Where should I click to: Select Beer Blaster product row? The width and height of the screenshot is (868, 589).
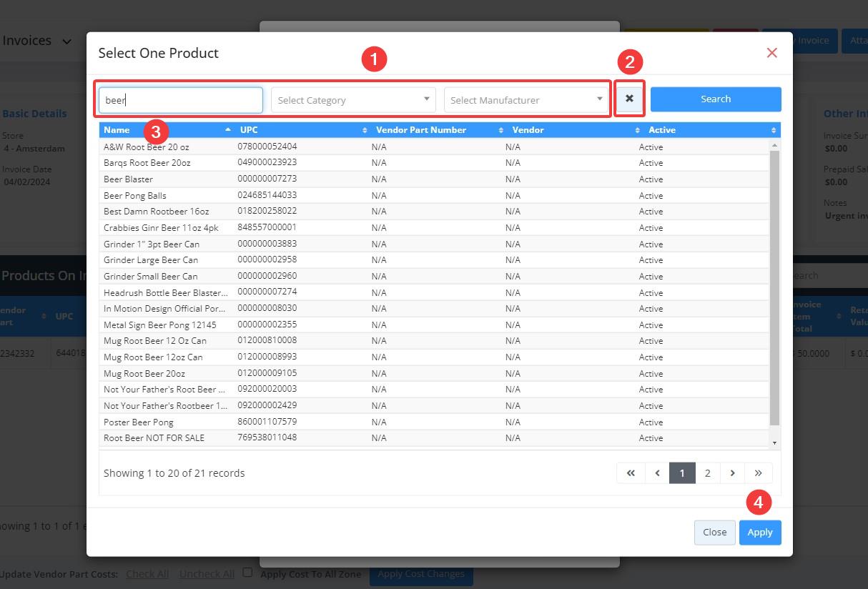point(434,179)
